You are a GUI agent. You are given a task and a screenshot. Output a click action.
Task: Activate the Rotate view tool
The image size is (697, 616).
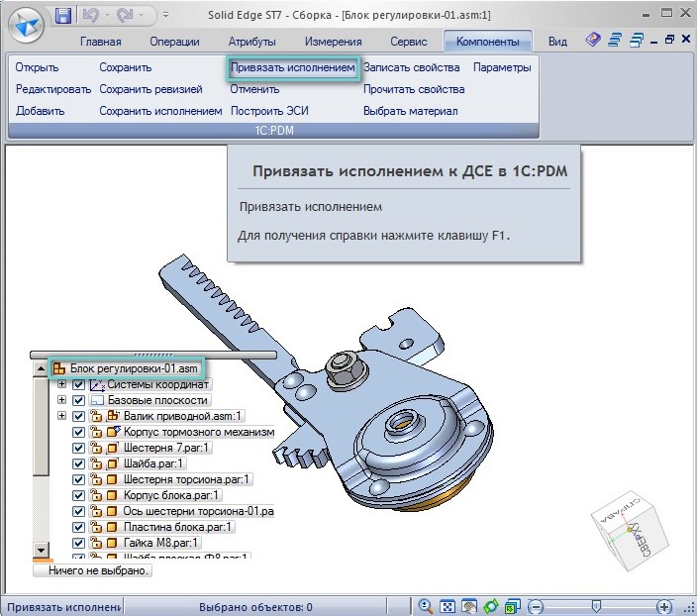click(491, 606)
